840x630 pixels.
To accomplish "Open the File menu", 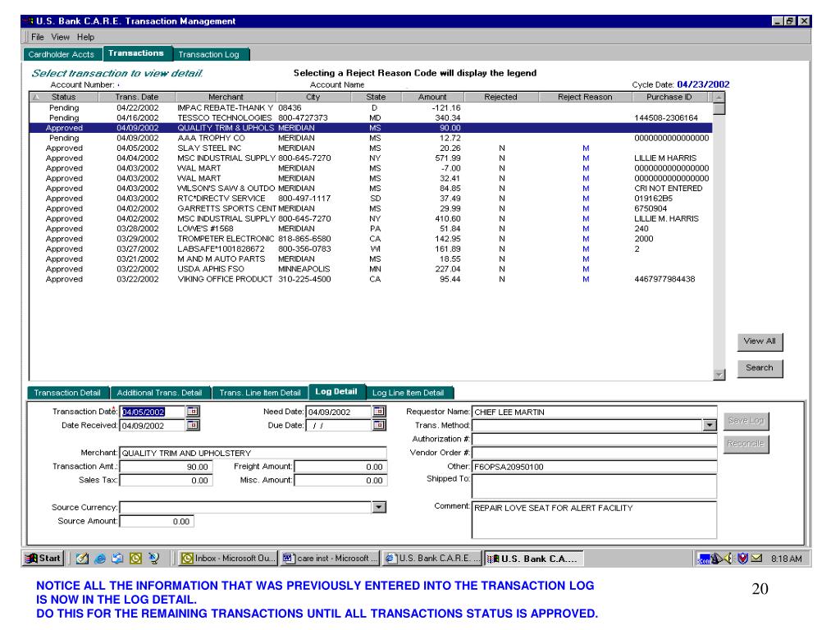I will [x=38, y=37].
